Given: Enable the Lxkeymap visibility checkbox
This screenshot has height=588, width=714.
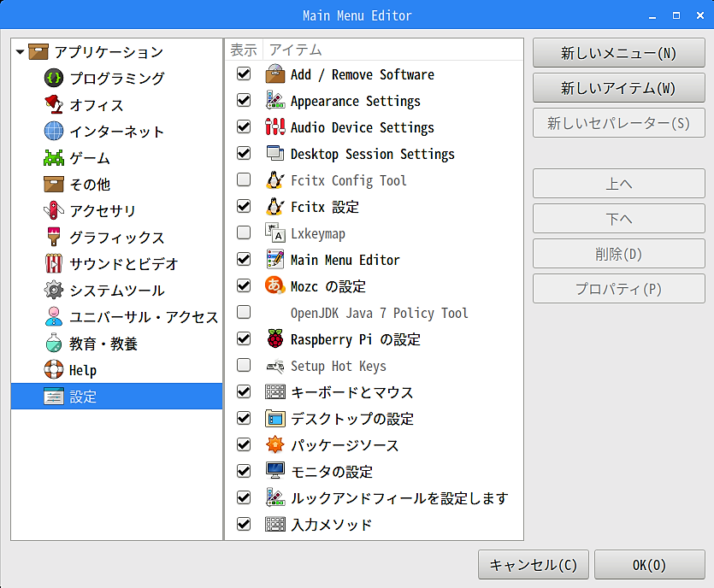Looking at the screenshot, I should (x=244, y=233).
